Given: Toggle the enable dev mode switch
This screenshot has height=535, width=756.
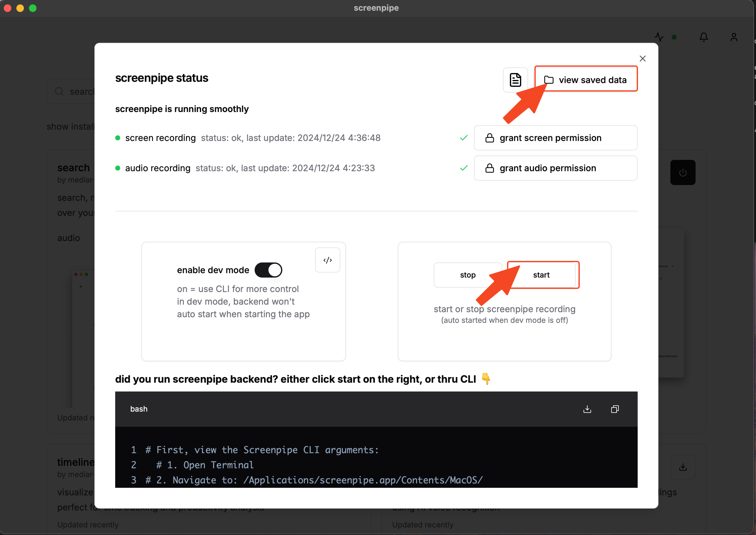Looking at the screenshot, I should pos(268,270).
